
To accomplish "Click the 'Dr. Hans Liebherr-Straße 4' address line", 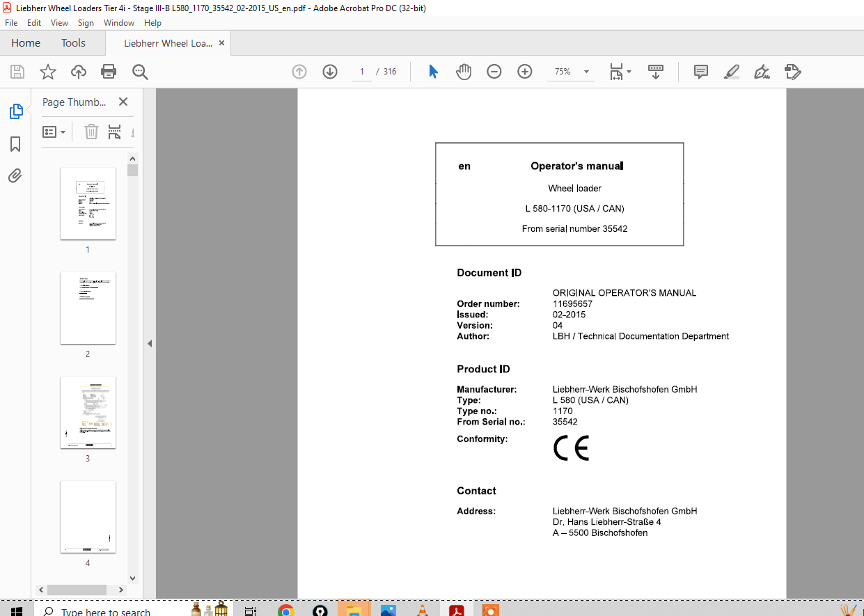I will [607, 522].
